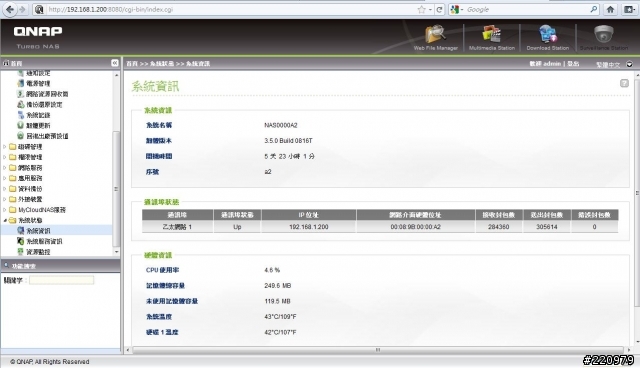This screenshot has width=640, height=368.
Task: Click the system temperature 43°C/109°F
Action: tap(280, 317)
